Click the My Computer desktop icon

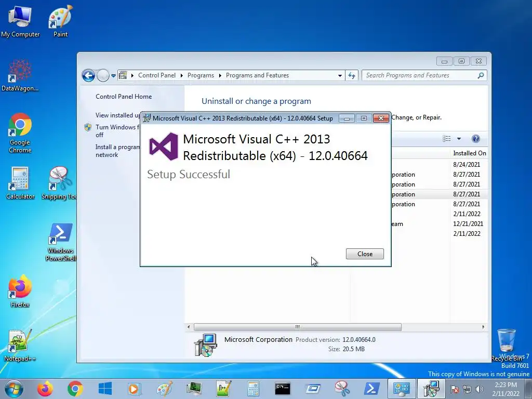20,21
